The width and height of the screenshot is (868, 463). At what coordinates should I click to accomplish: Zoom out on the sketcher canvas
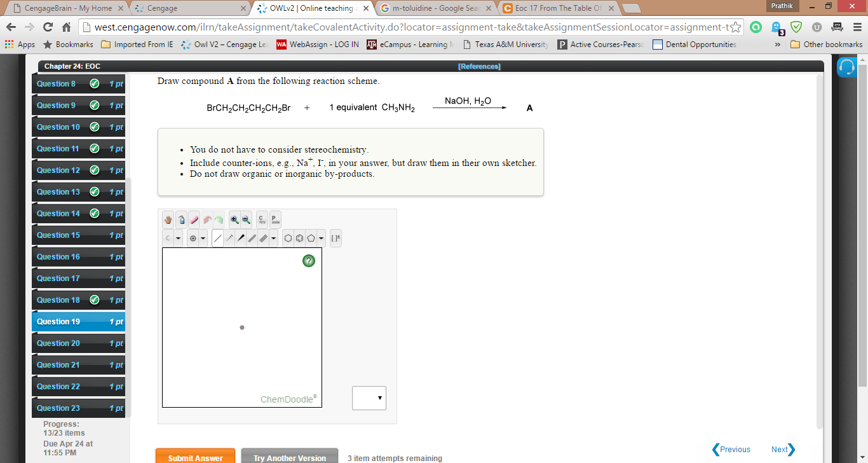pos(247,219)
